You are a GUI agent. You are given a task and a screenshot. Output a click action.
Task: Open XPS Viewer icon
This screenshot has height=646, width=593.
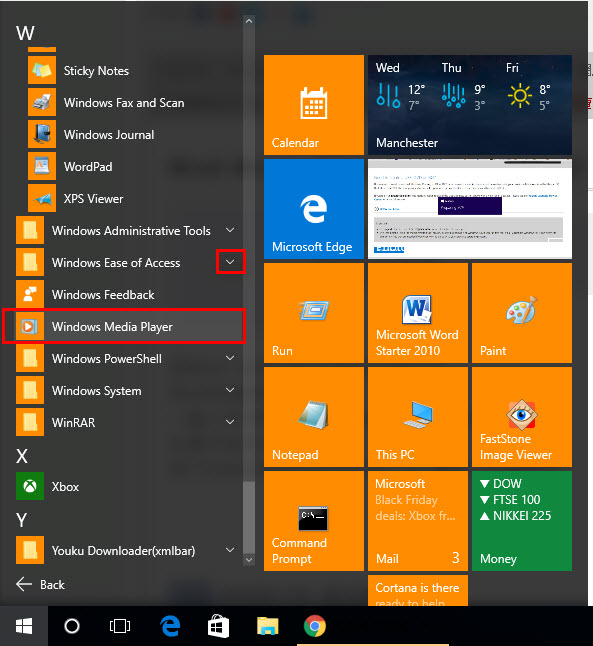42,199
